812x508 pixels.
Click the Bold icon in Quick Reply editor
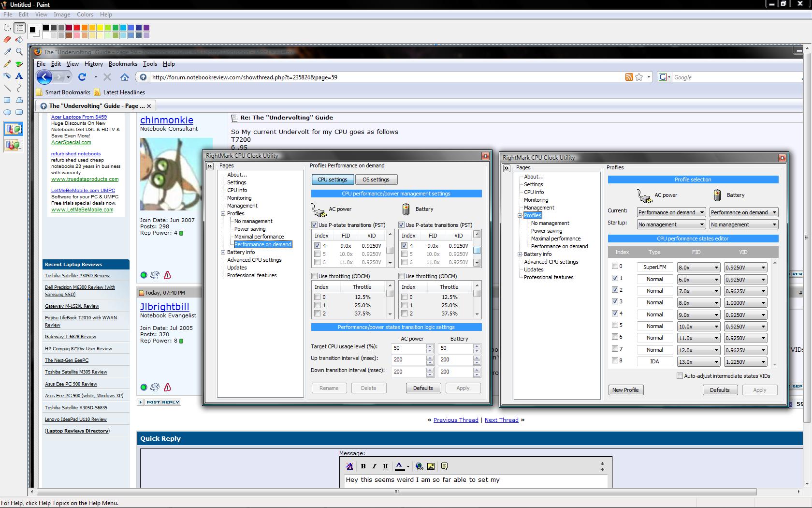pos(363,466)
